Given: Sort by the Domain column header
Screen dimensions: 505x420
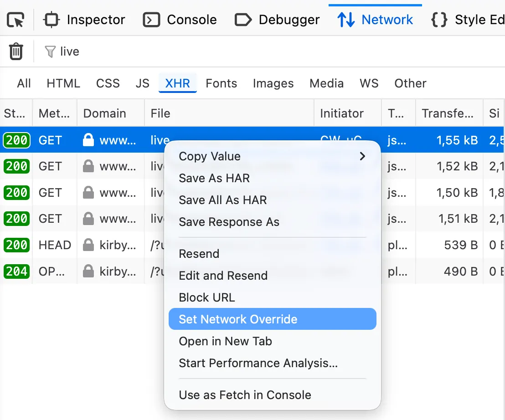Looking at the screenshot, I should [111, 113].
